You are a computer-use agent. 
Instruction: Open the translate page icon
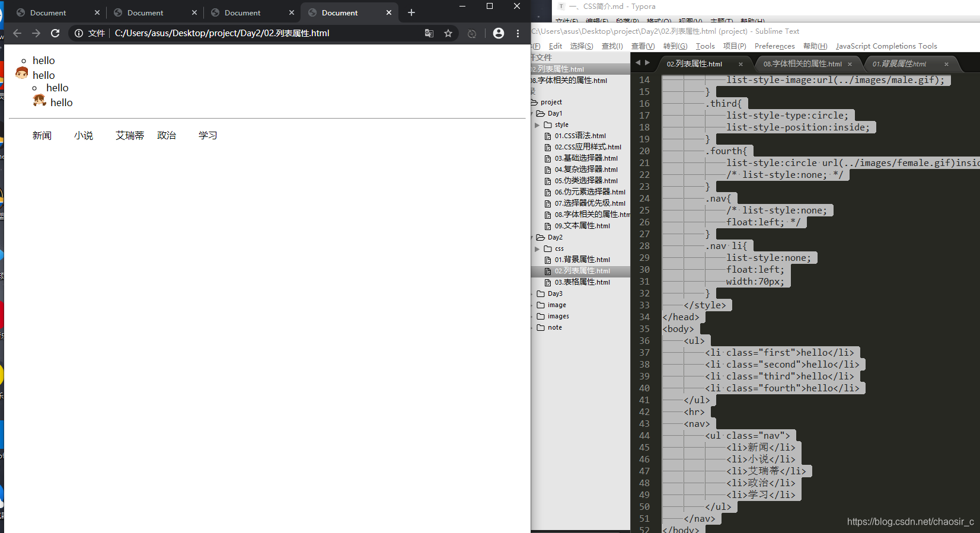429,33
